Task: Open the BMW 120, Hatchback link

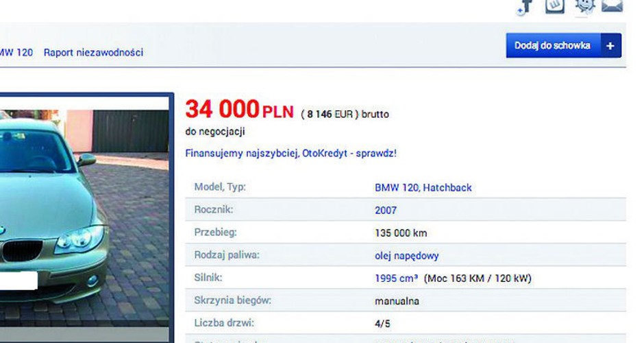Action: 423,188
